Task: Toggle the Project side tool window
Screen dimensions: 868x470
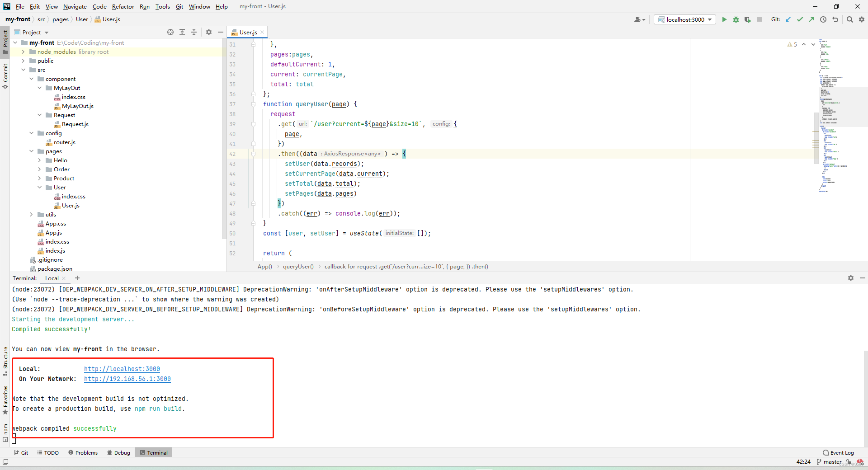Action: pos(5,42)
